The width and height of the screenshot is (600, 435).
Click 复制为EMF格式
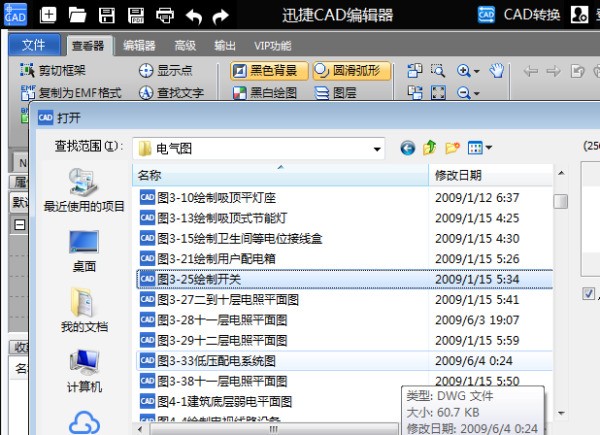pos(71,93)
